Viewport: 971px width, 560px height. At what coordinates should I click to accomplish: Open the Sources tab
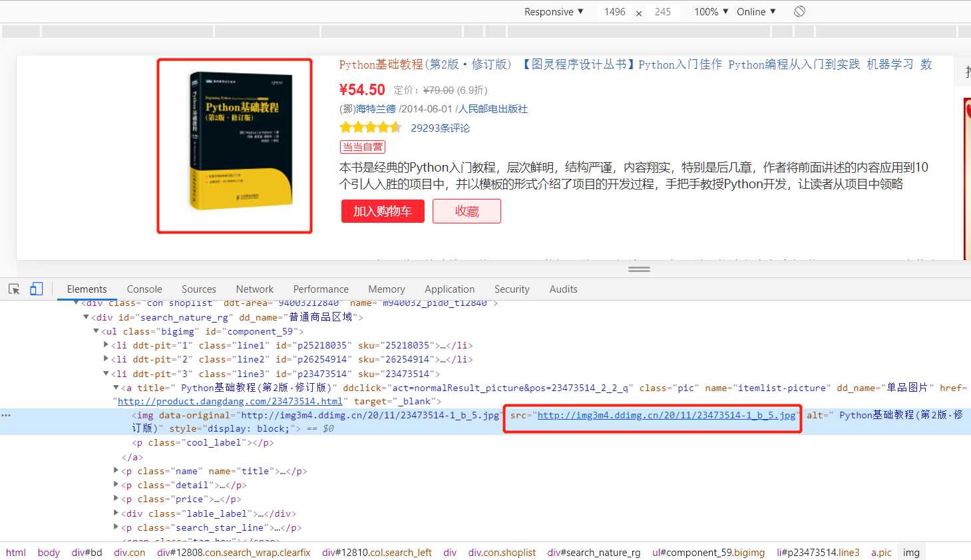198,289
